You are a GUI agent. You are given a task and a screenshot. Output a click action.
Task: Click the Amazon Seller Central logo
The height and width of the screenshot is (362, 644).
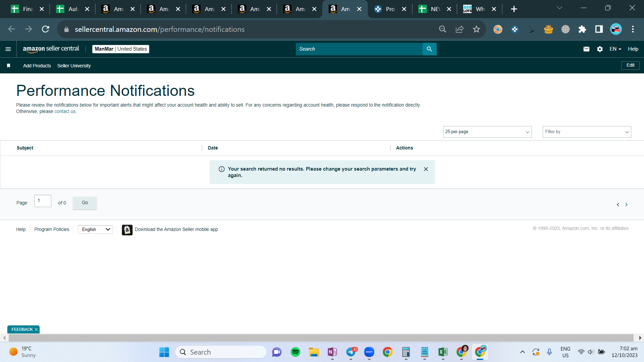coord(51,49)
